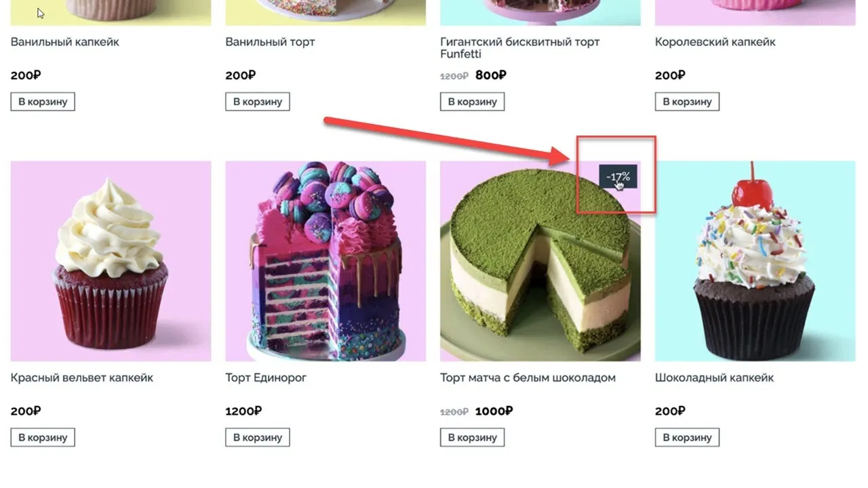Screen dimensions: 868x488
Task: Open the matcha cake photo
Action: point(540,261)
